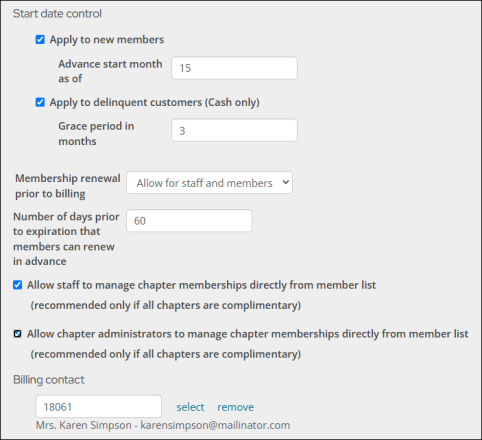Click the Billing contact section heading
482x440 pixels.
pos(49,380)
